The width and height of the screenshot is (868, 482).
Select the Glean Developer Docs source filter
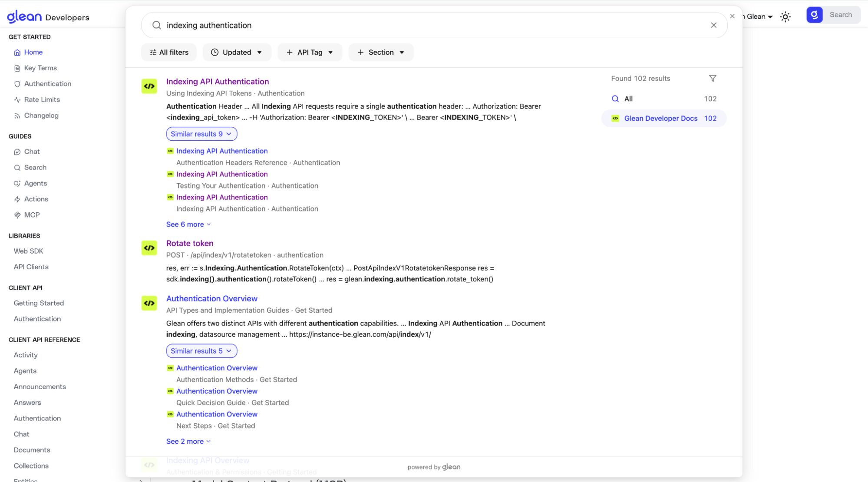pos(660,118)
